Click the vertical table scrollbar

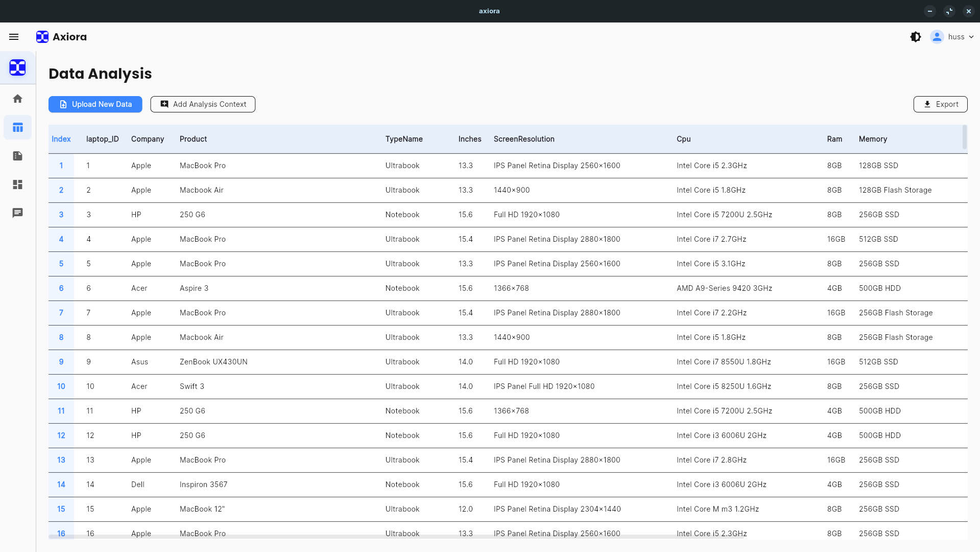(x=964, y=137)
